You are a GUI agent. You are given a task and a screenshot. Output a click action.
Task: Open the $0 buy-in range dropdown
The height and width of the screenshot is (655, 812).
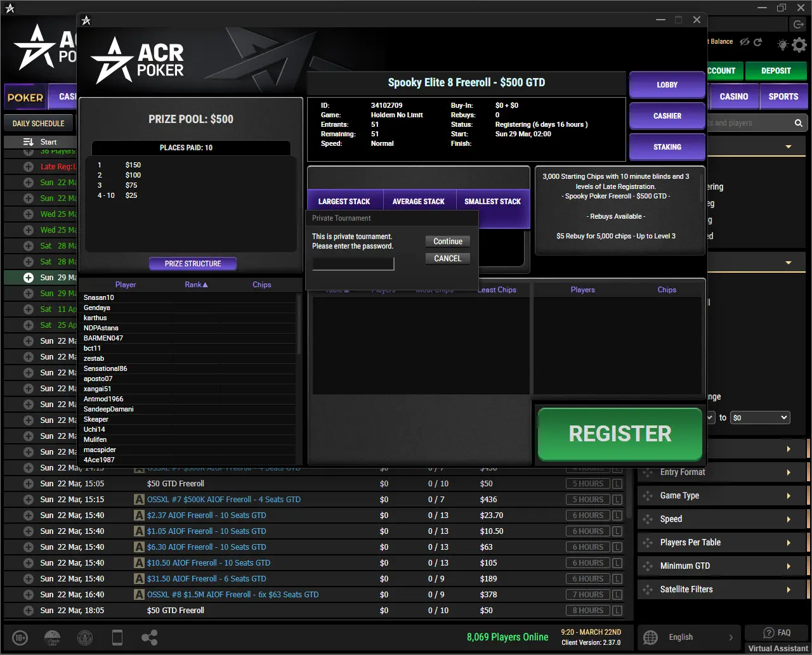click(759, 417)
